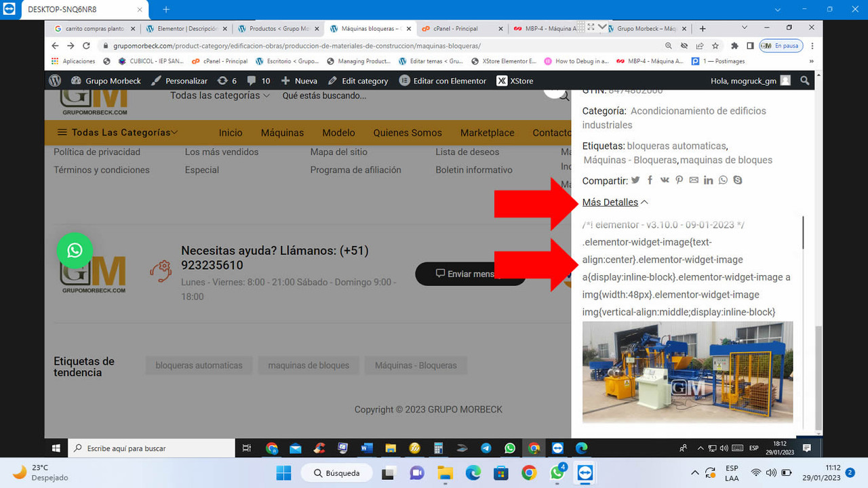The height and width of the screenshot is (488, 868).
Task: Open Word in the remote taskbar
Action: pos(367,448)
